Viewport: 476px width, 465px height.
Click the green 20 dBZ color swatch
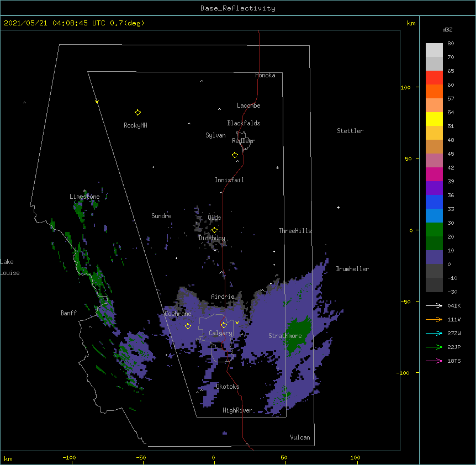click(434, 230)
